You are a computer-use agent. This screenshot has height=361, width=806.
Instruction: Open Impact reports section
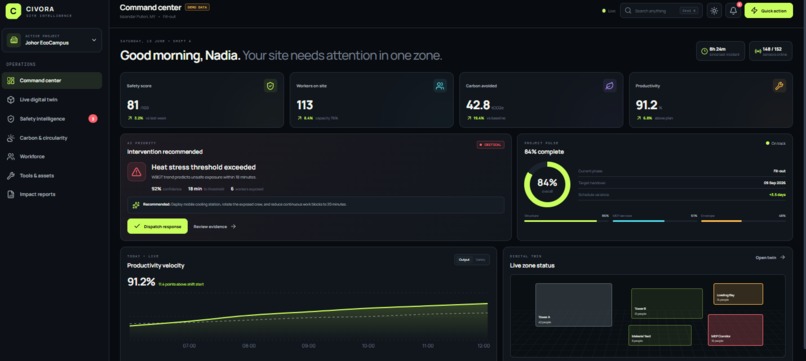(x=52, y=194)
